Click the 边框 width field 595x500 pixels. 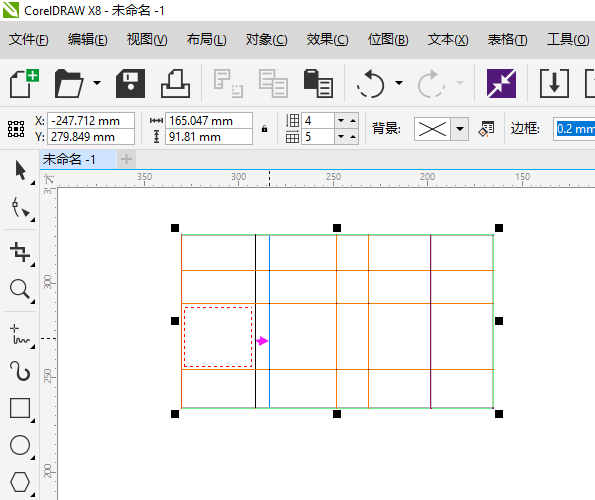[574, 129]
